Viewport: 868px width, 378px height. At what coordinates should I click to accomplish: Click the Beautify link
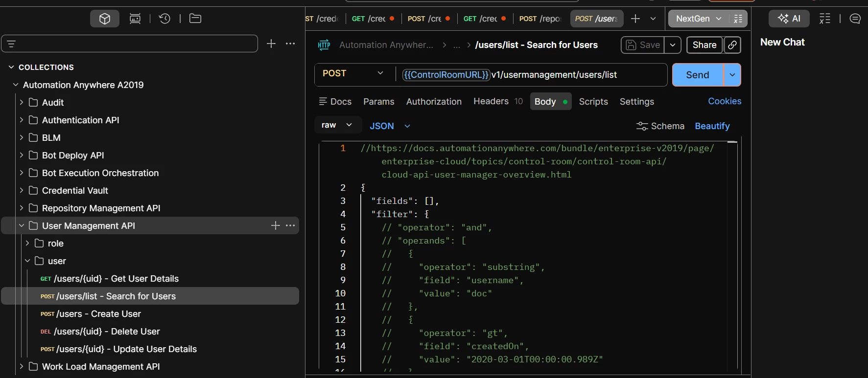point(712,126)
